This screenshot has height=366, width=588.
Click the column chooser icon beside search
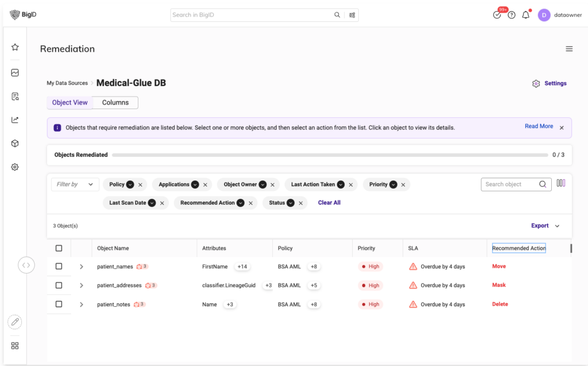click(x=561, y=184)
